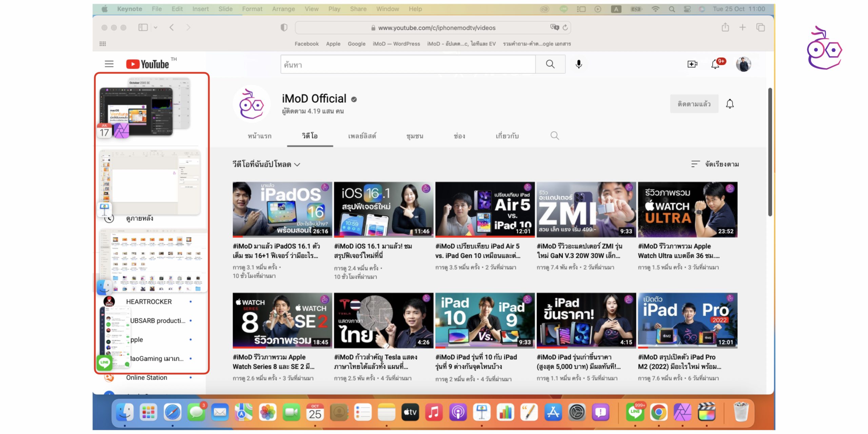Click the channel tab search magnifier icon
Screen dimensions: 868x434
554,136
